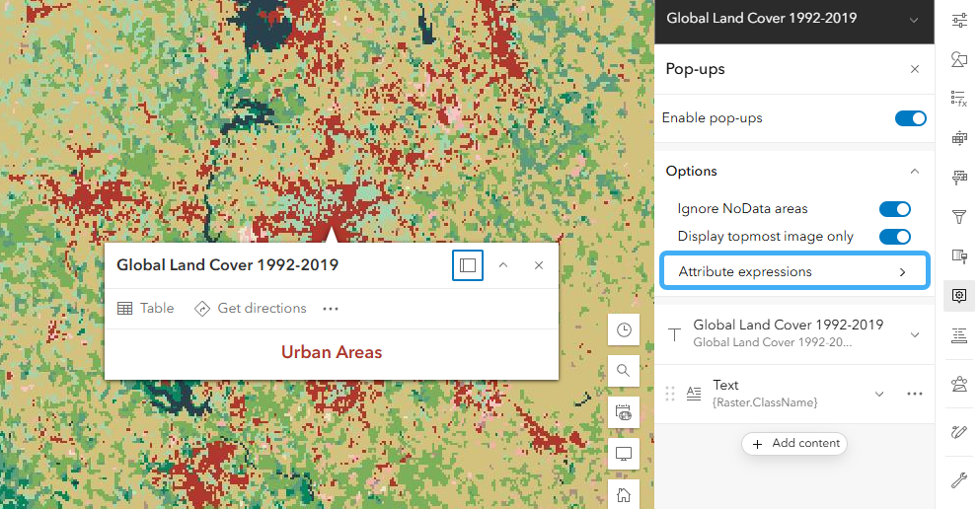This screenshot has width=980, height=509.
Task: Open pop-up more actions ellipsis
Action: 331,309
